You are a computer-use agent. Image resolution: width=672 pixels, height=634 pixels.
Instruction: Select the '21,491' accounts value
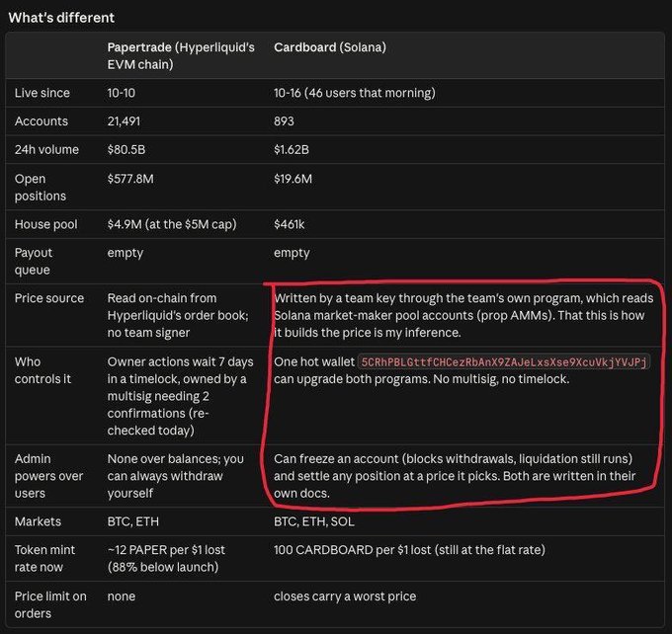pyautogui.click(x=124, y=121)
